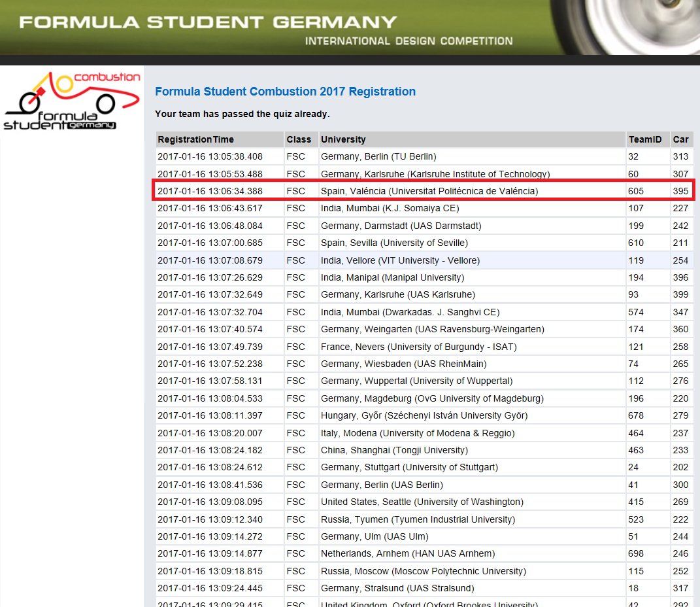The width and height of the screenshot is (700, 607).
Task: Click registration time 2017-01-16 13:06:34.388
Action: 210,191
